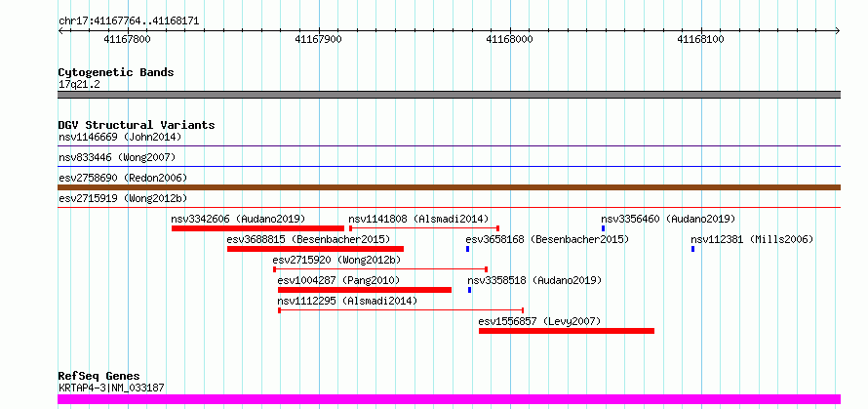Click the right arrow end of the ruler

(x=838, y=30)
